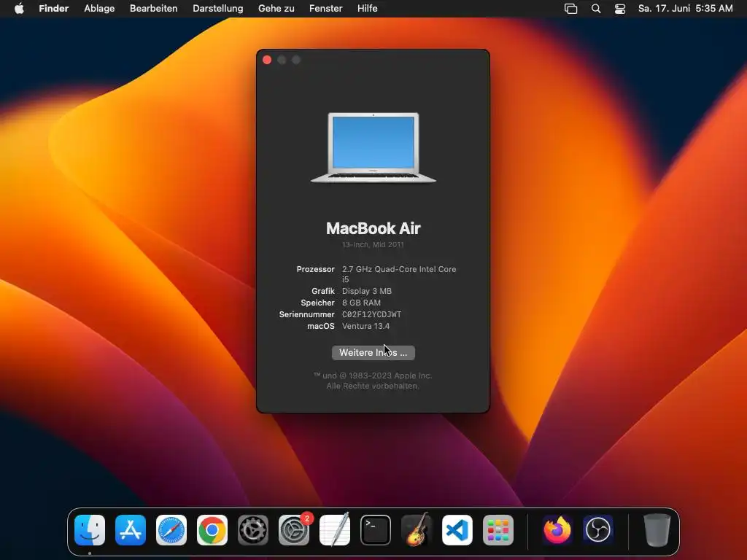Image resolution: width=747 pixels, height=560 pixels.
Task: Open the Fenster menu
Action: (x=326, y=9)
